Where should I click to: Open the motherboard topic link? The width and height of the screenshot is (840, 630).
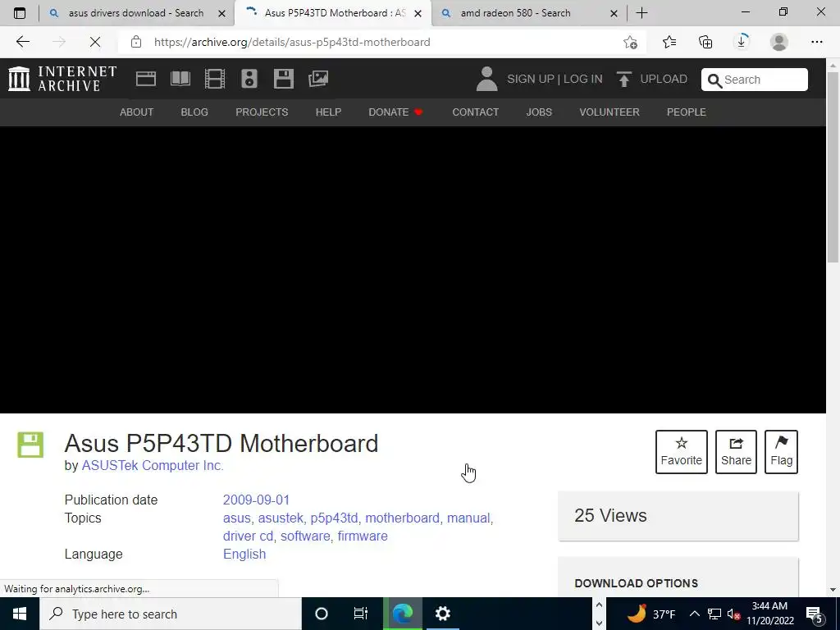point(402,518)
